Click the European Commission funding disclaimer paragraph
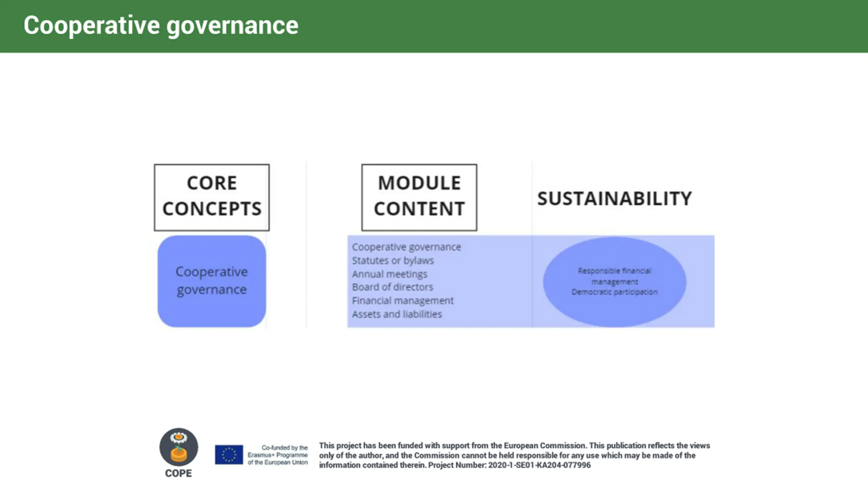The height and width of the screenshot is (488, 868). coord(514,455)
